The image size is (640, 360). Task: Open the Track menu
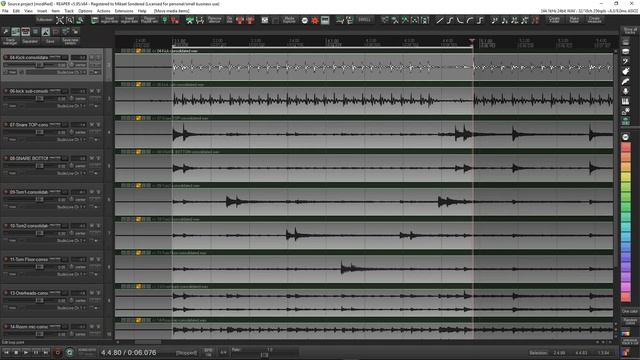pos(69,11)
